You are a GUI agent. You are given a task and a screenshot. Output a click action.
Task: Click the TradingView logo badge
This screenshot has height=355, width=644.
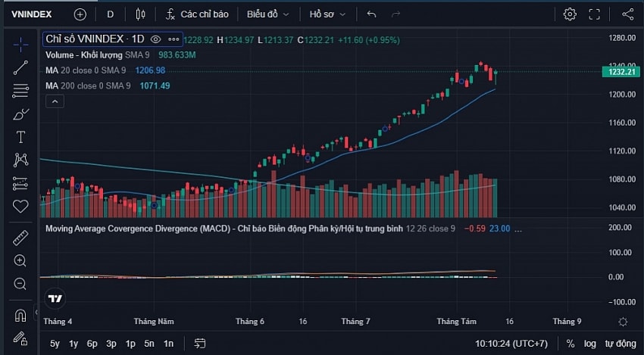tap(55, 298)
